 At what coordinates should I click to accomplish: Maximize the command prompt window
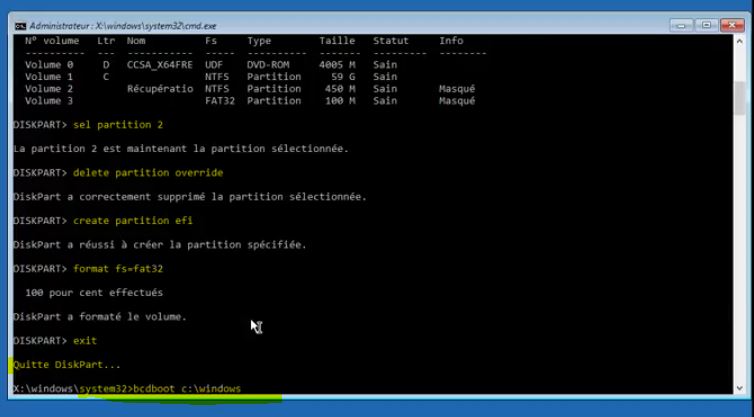(706, 25)
